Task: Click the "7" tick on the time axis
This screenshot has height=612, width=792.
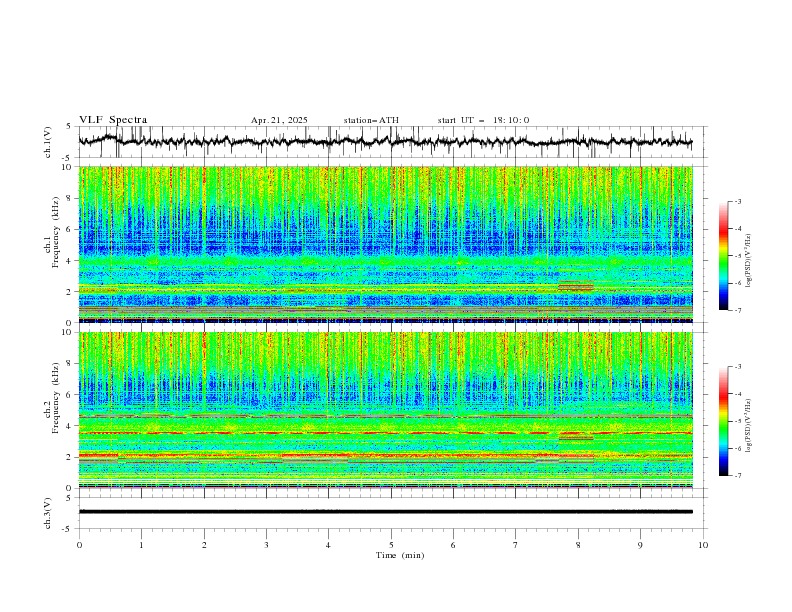Action: point(516,545)
